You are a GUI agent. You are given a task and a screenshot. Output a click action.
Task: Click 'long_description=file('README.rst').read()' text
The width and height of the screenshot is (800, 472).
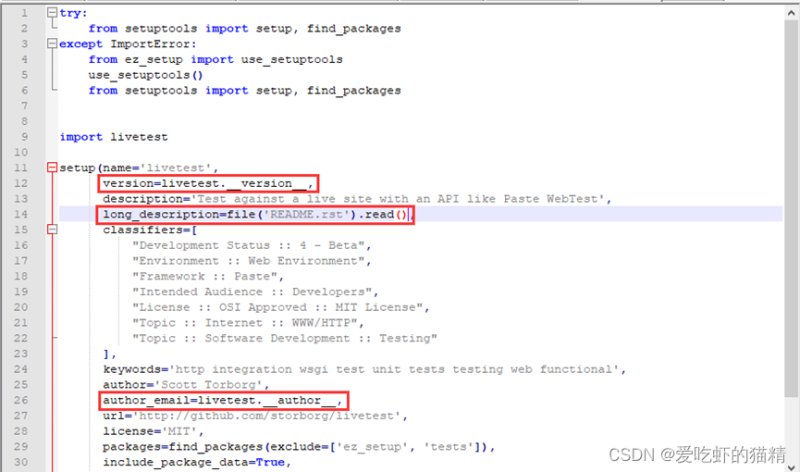255,214
